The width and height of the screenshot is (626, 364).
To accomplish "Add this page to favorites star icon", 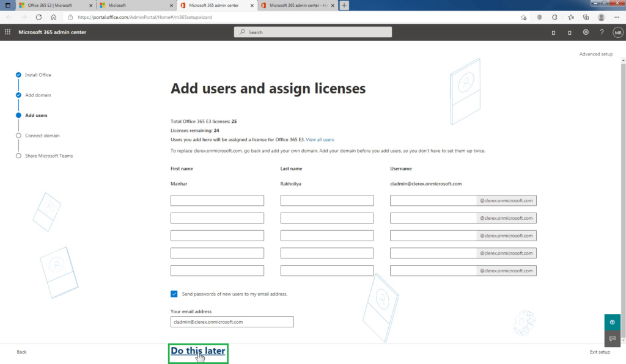I will click(x=523, y=17).
